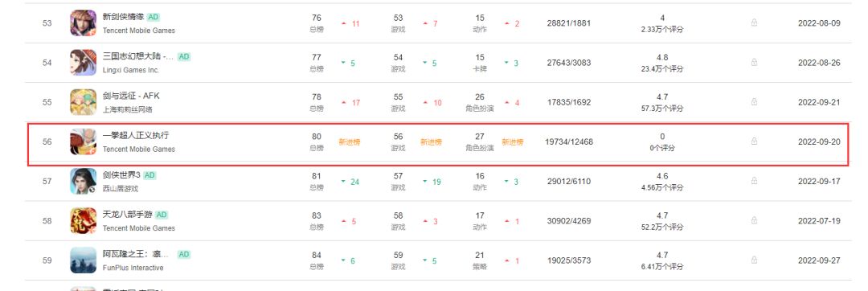
Task: Click the date 2022-09-27
Action: click(819, 260)
